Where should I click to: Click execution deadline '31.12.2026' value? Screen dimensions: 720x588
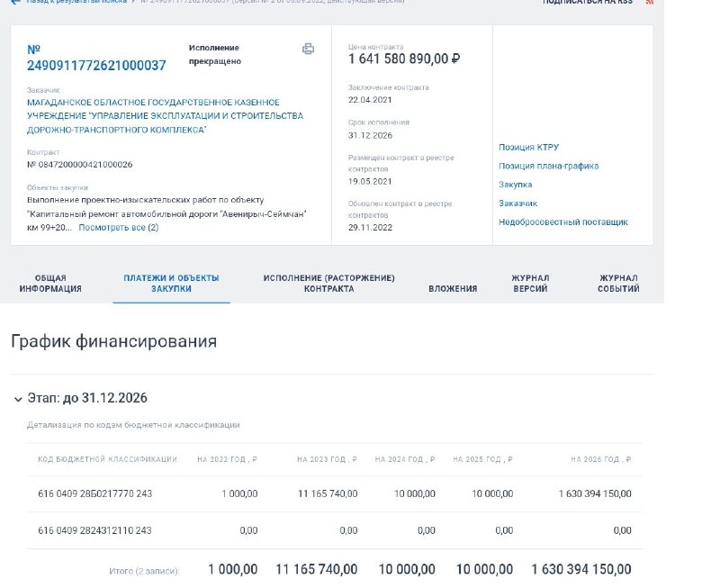point(370,135)
